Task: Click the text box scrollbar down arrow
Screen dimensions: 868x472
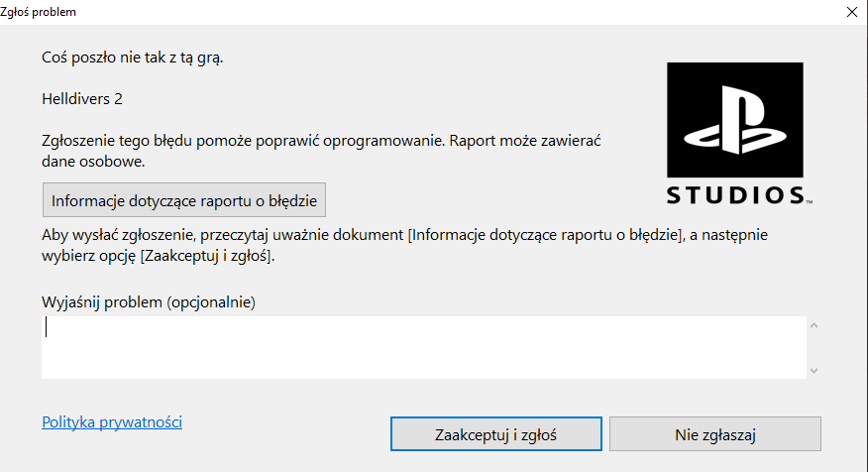Action: click(x=814, y=370)
